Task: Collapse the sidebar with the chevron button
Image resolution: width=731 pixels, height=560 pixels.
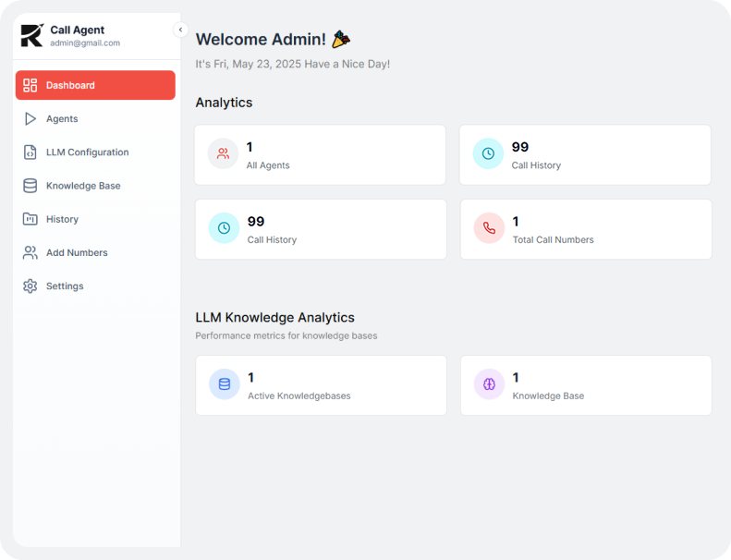Action: click(180, 30)
